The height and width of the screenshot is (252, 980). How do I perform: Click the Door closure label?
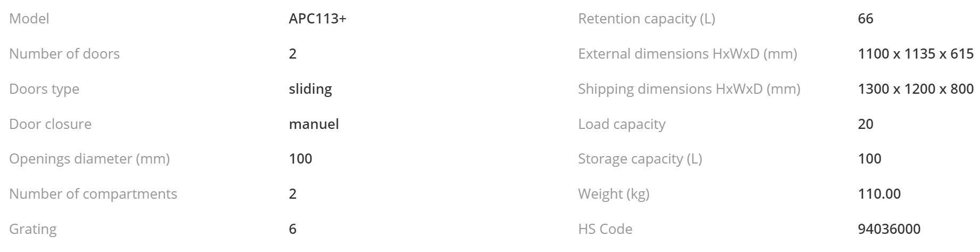pyautogui.click(x=50, y=124)
